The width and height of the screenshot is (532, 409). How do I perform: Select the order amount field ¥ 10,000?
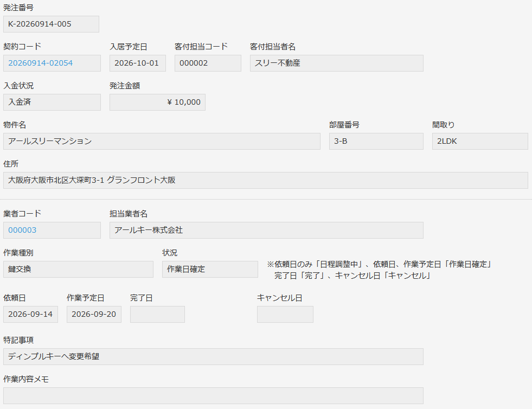[157, 102]
